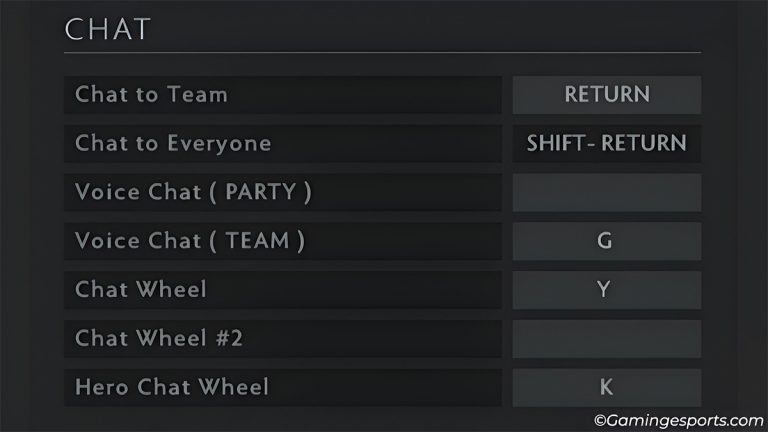This screenshot has width=768, height=432.
Task: Select the Chat to Team label row
Action: [283, 95]
